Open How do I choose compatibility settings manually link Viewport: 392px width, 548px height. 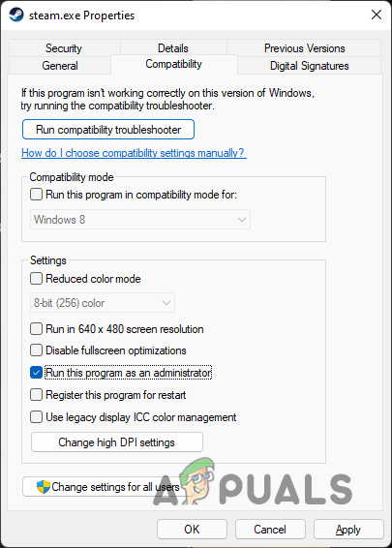click(x=134, y=153)
